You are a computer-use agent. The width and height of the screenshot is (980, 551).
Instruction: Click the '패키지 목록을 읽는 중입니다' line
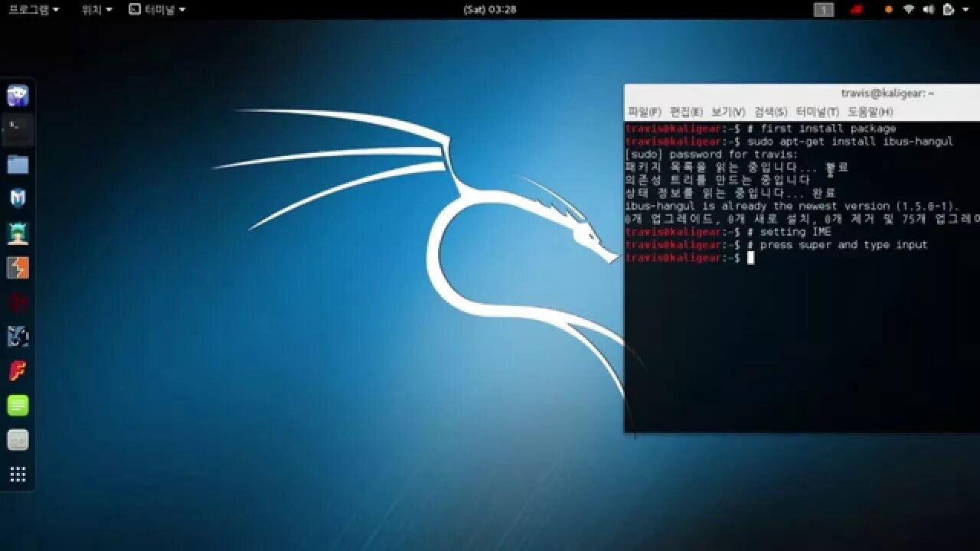[737, 168]
